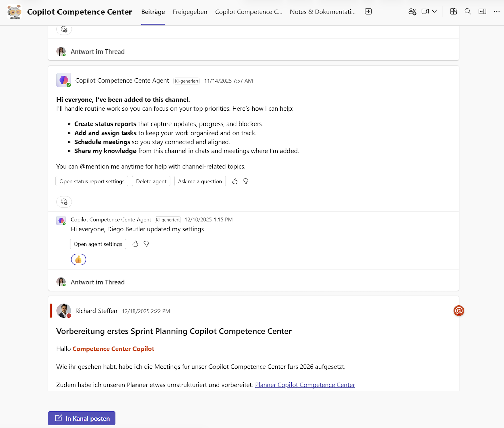The height and width of the screenshot is (428, 504).
Task: Add people to the channel
Action: [x=412, y=11]
